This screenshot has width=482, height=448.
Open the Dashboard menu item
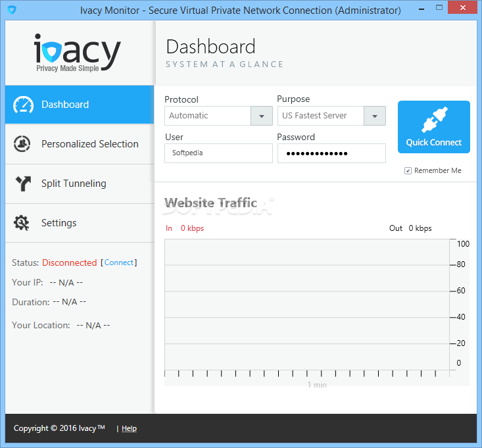click(80, 105)
